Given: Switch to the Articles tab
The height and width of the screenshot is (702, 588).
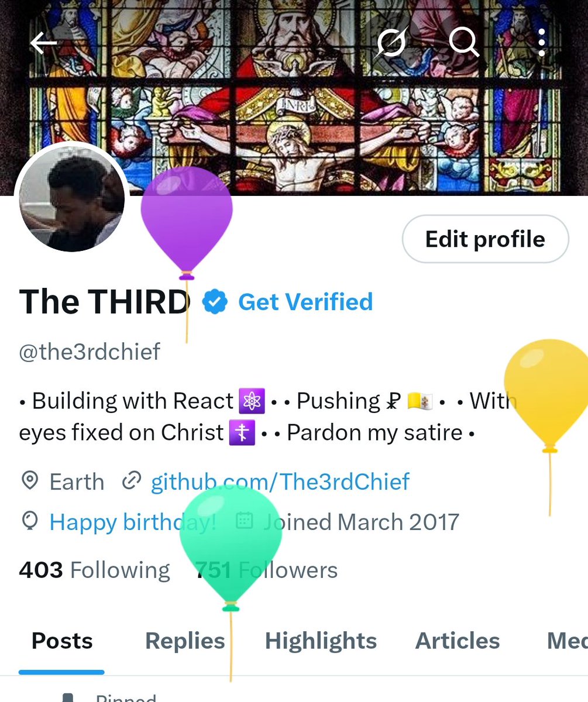Looking at the screenshot, I should pyautogui.click(x=458, y=641).
